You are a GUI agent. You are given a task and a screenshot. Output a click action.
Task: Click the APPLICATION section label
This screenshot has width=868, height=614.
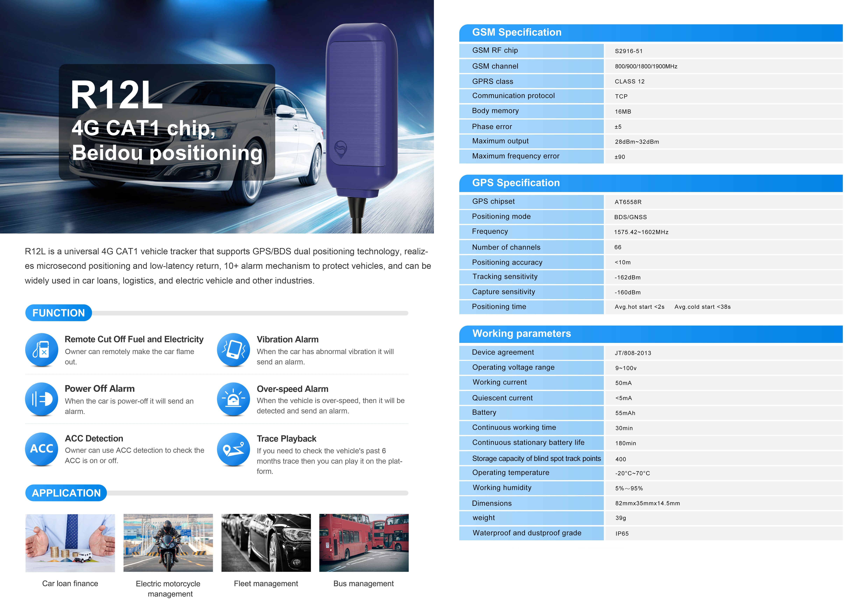[66, 493]
